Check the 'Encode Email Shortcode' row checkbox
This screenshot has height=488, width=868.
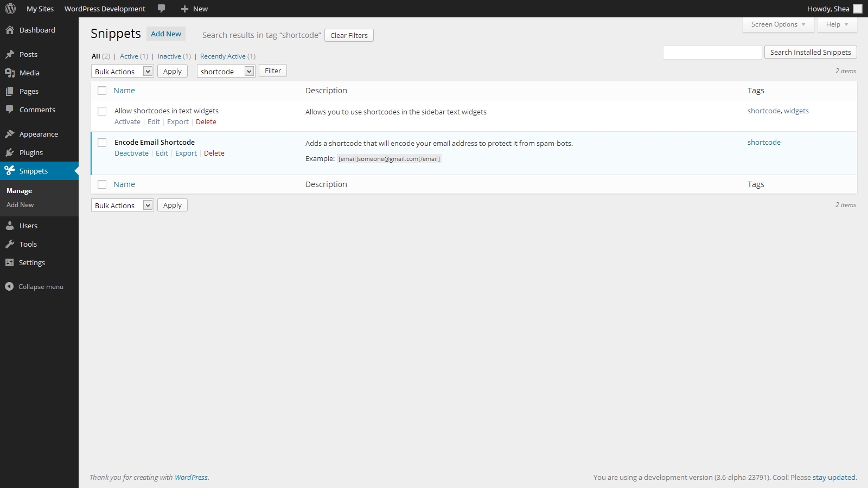(102, 143)
